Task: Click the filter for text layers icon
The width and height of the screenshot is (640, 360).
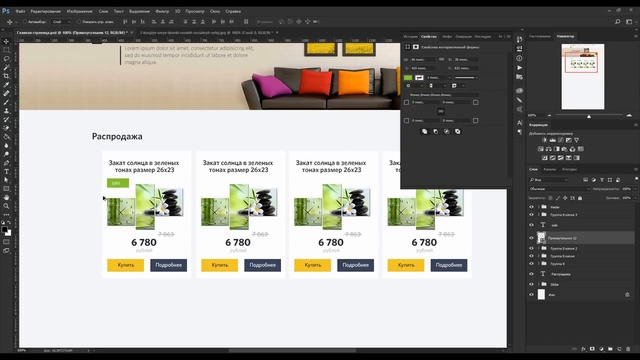Action: (602, 180)
